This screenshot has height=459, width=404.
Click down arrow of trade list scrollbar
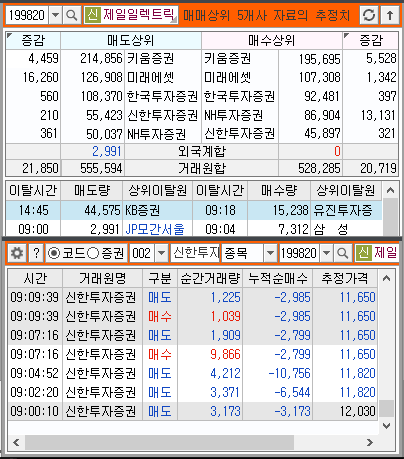386,426
